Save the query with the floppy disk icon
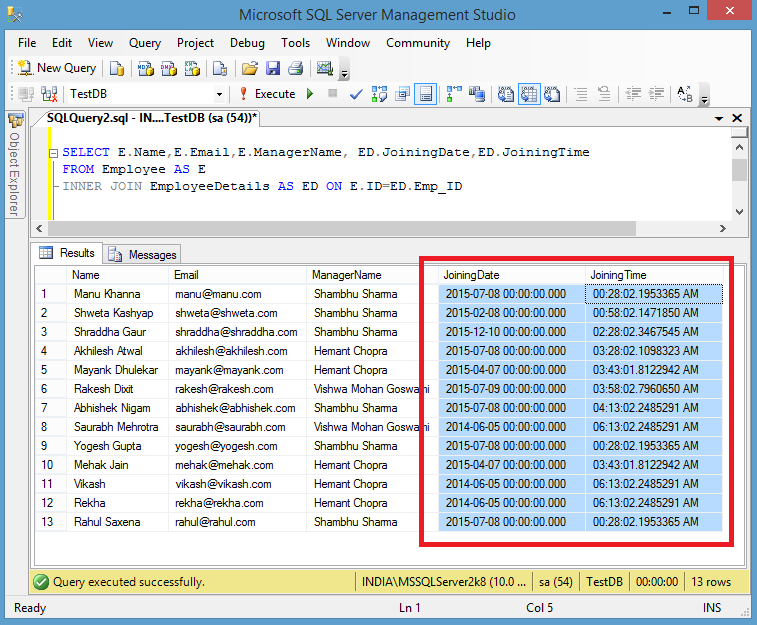 pos(272,68)
